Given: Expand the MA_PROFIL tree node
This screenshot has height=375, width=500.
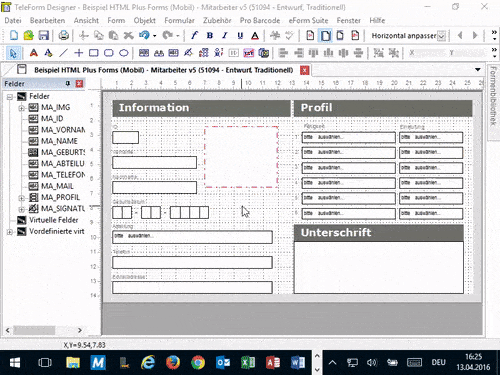Looking at the screenshot, I should [x=21, y=198].
